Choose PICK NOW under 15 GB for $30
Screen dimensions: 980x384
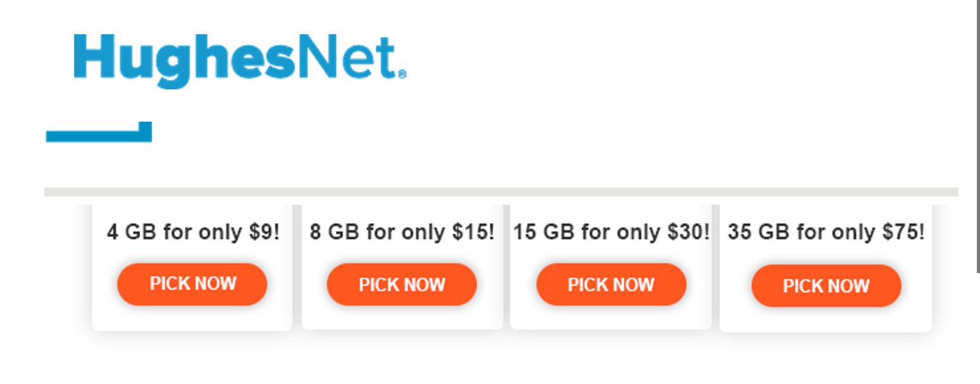611,285
